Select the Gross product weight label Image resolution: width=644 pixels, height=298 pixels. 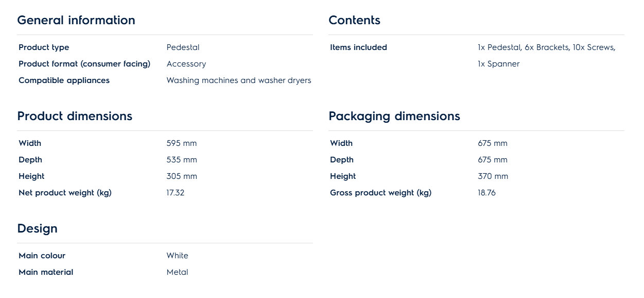380,193
